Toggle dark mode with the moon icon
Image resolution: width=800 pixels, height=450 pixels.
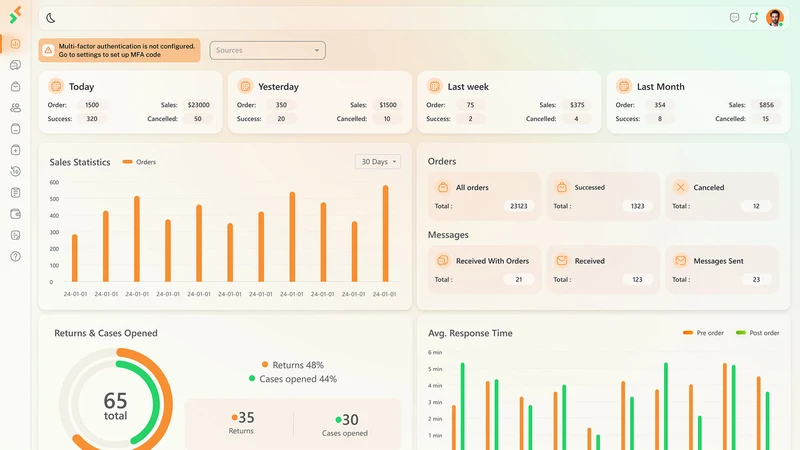point(51,18)
